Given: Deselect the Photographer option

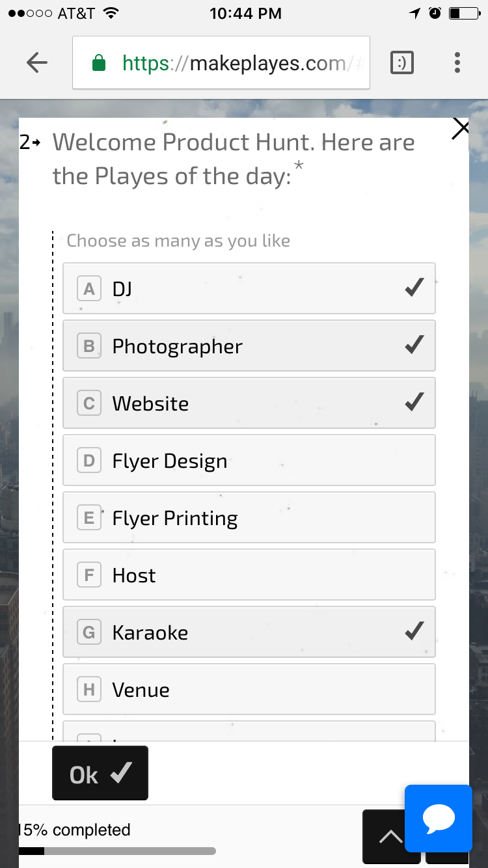Looking at the screenshot, I should point(249,346).
